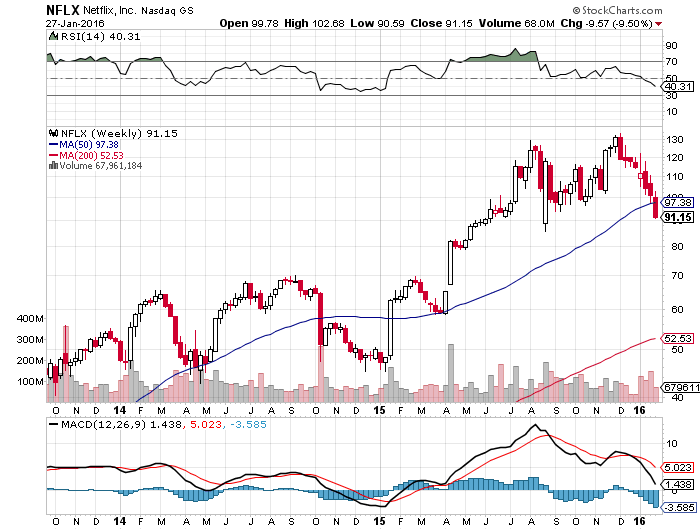Click the "15" year label below price chart
The width and height of the screenshot is (700, 530).
[x=379, y=410]
